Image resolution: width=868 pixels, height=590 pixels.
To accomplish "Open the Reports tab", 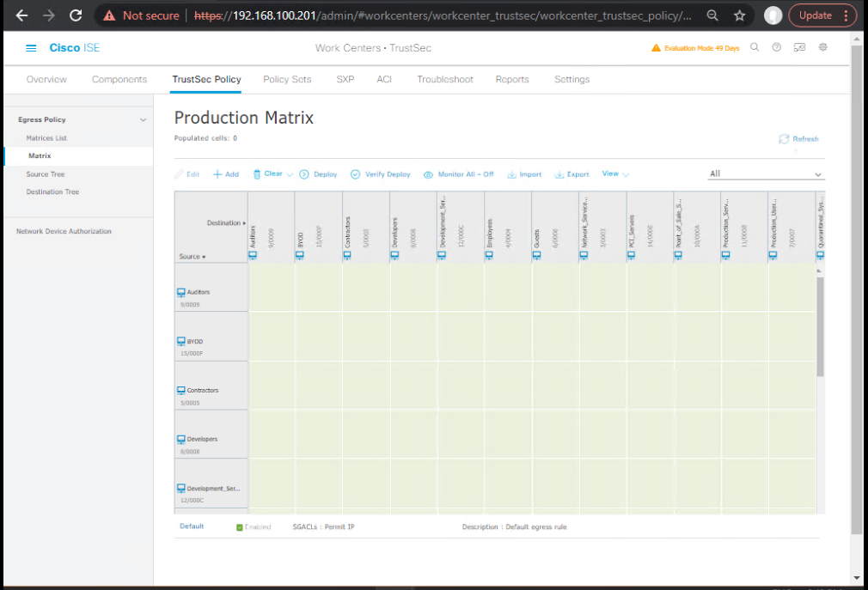I will tap(512, 79).
